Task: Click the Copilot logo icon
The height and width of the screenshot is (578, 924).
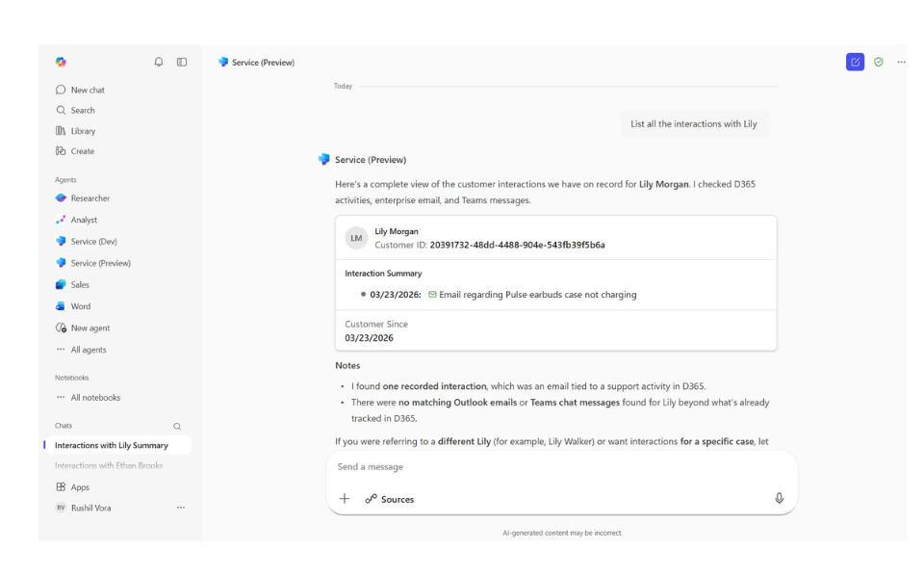Action: point(61,62)
